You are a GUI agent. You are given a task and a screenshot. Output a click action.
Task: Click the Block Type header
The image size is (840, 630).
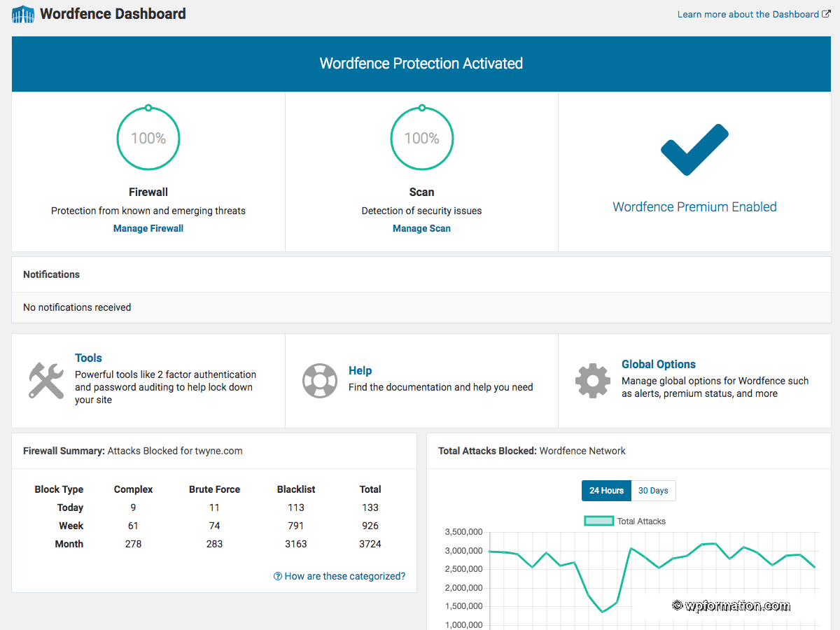(x=59, y=489)
